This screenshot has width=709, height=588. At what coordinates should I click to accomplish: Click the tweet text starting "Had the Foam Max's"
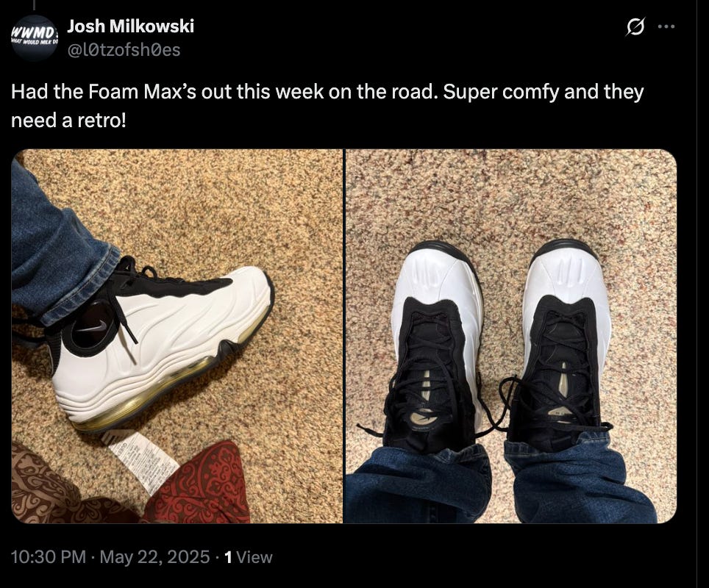(x=327, y=106)
